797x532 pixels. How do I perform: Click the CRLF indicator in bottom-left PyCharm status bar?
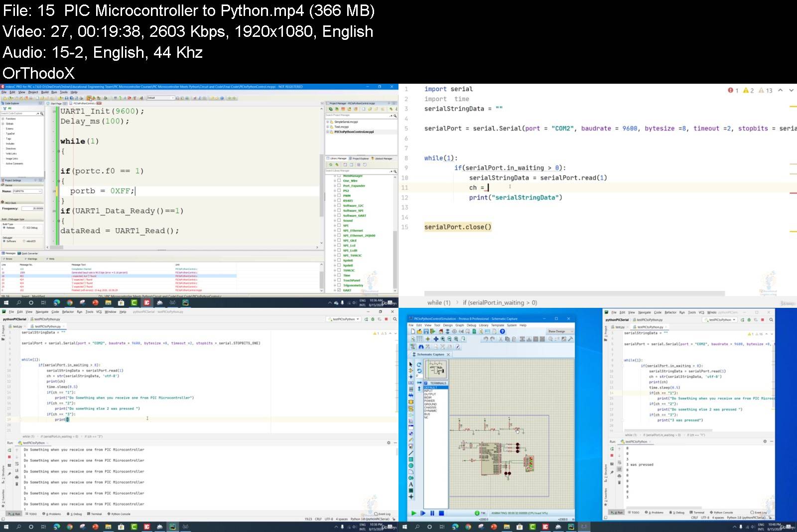[318, 519]
